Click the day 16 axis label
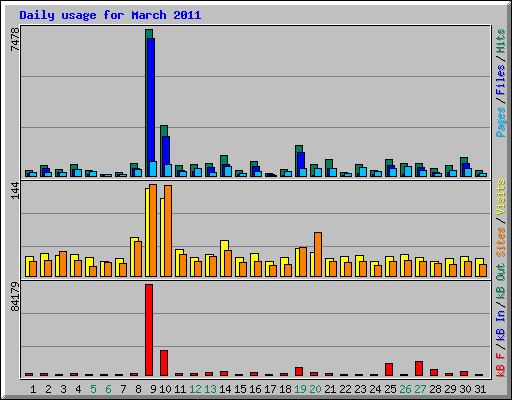The image size is (512, 400). tap(255, 389)
